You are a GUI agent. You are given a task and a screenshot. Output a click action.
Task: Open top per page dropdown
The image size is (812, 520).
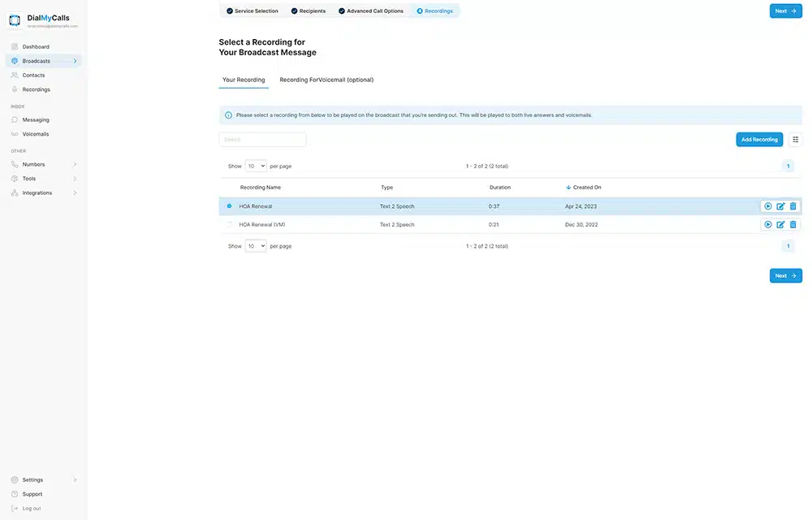pos(256,166)
